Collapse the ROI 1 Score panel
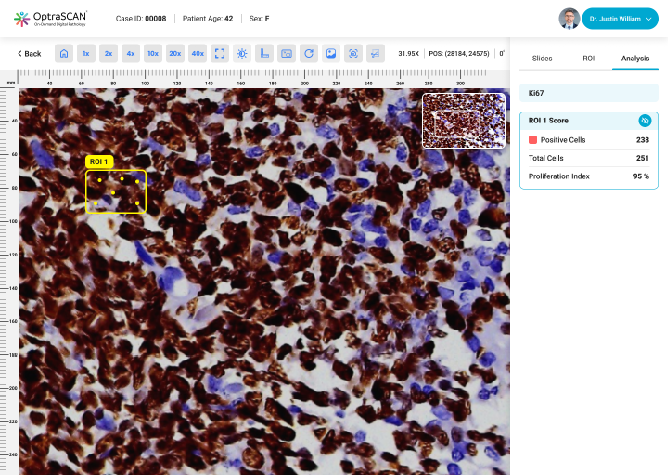The image size is (668, 475). 580,120
